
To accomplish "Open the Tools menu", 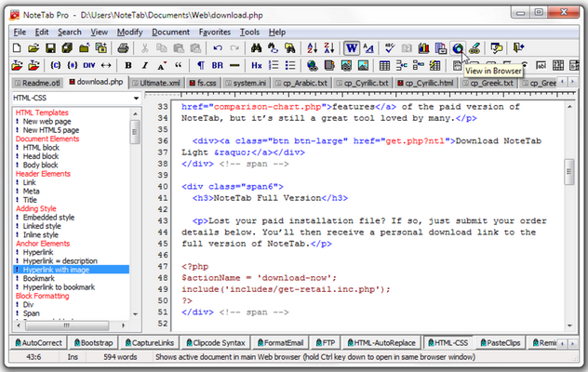I will click(x=249, y=32).
